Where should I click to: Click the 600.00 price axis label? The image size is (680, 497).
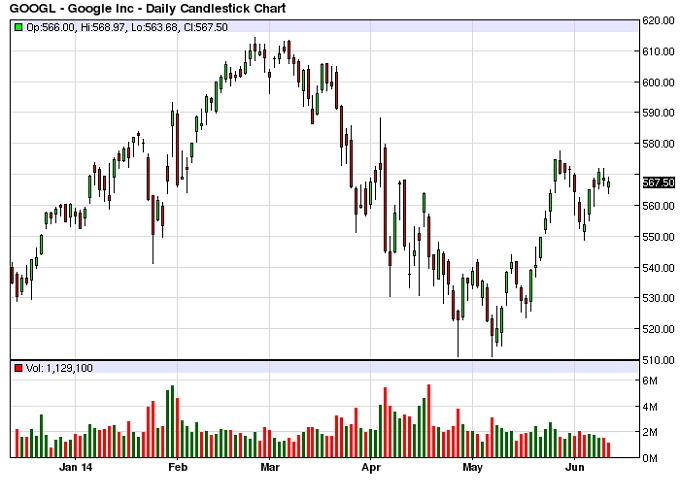[x=658, y=82]
